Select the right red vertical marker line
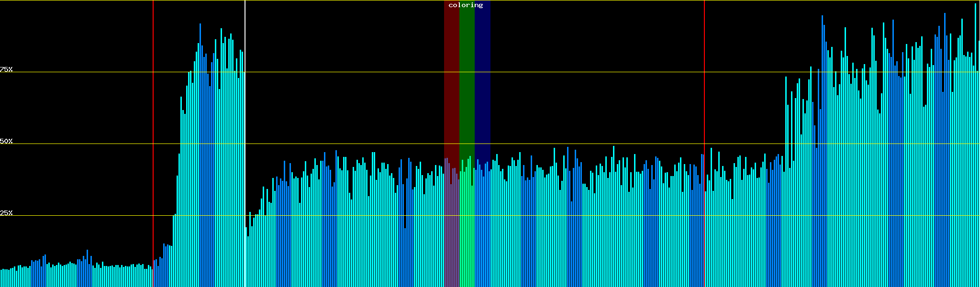 click(704, 96)
